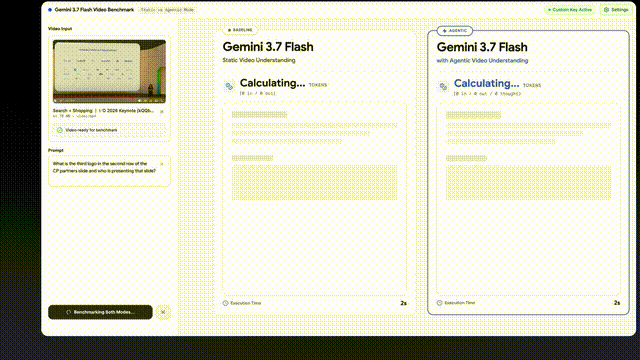Click the blue dot beside the app title

[50, 10]
